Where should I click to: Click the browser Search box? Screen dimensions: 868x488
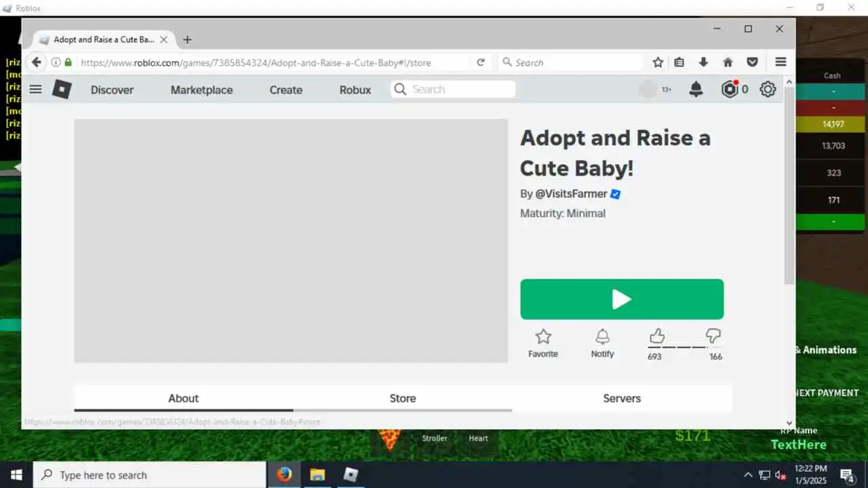click(x=571, y=62)
